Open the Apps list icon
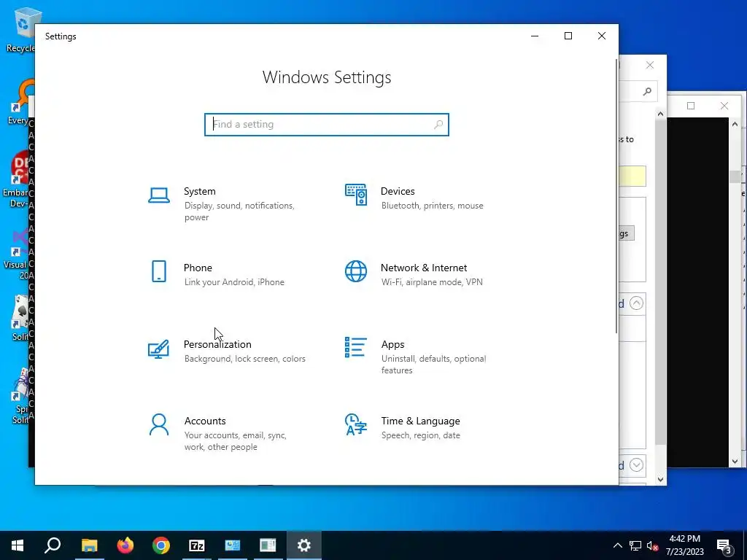 pos(356,348)
